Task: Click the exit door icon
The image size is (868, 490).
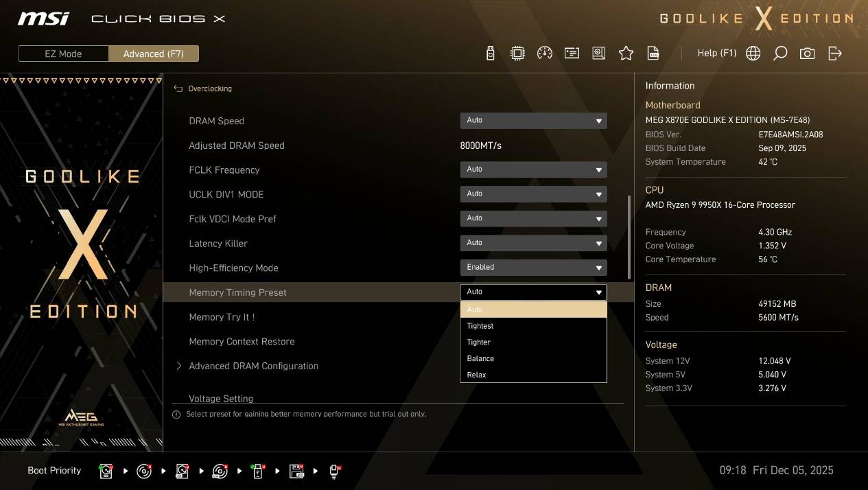Action: (835, 54)
